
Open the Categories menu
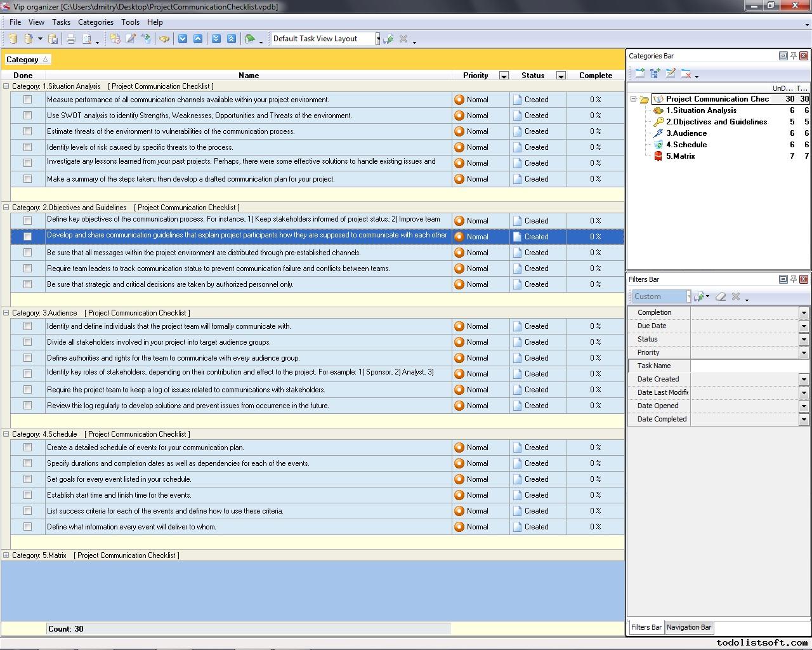pyautogui.click(x=95, y=22)
